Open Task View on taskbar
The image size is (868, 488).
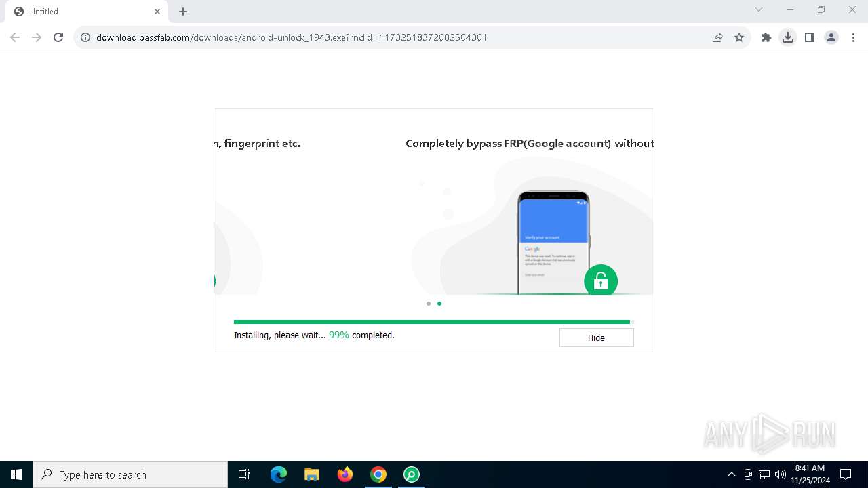244,474
